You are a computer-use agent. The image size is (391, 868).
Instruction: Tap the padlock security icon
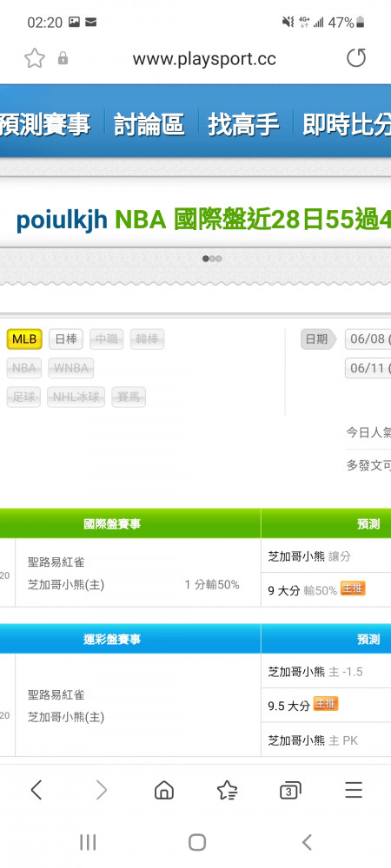point(63,58)
